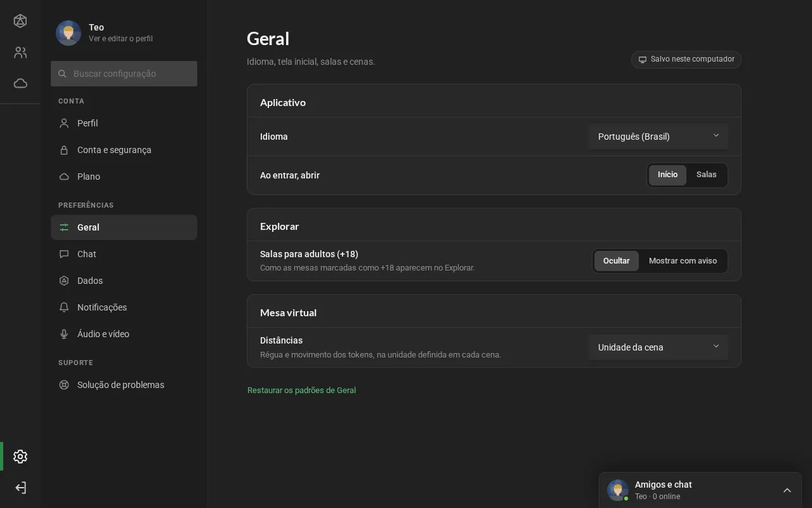The width and height of the screenshot is (812, 508).
Task: Choose Ocultar for adult rooms
Action: pyautogui.click(x=616, y=261)
